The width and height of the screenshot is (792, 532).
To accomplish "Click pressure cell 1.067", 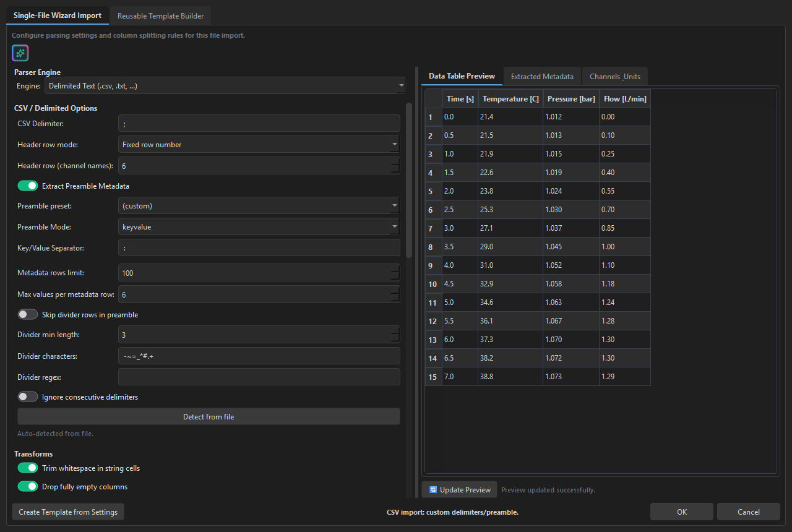I will pos(571,321).
